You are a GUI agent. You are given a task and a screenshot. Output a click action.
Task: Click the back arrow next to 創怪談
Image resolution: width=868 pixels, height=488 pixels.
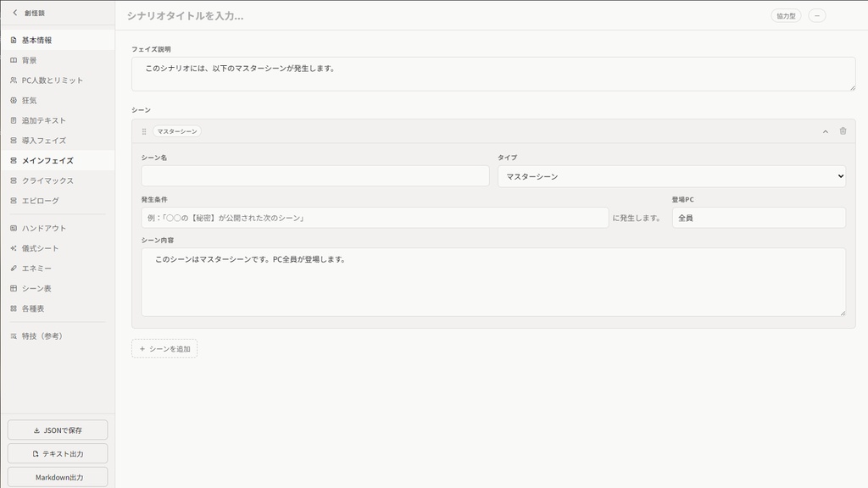[x=15, y=13]
